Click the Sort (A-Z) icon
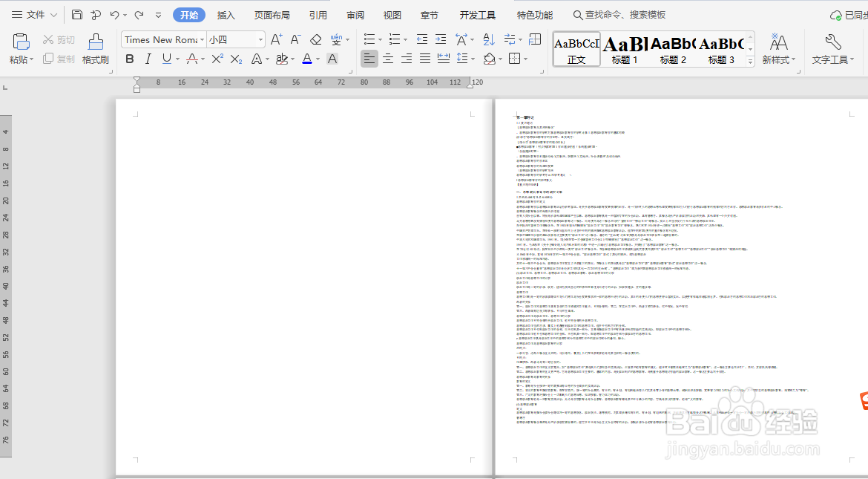The image size is (868, 479). [x=489, y=39]
